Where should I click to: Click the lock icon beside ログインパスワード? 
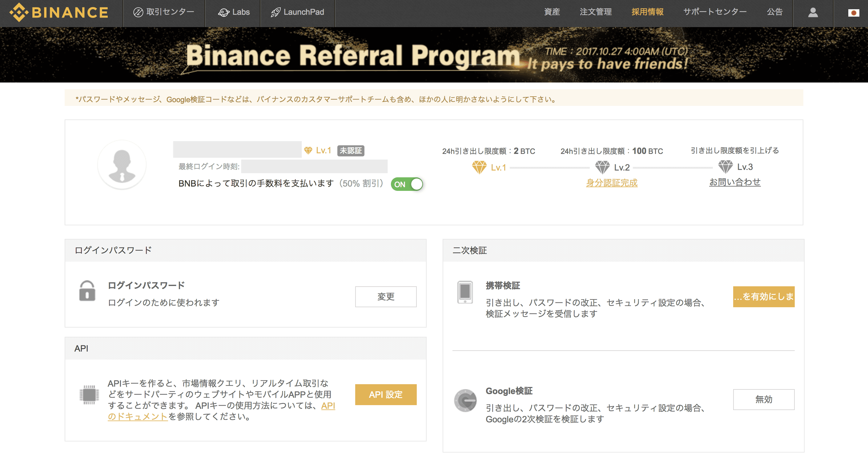87,291
